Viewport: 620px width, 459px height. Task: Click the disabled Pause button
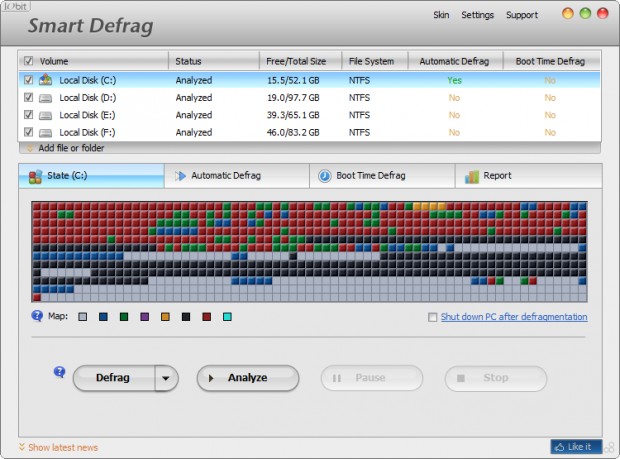tap(372, 378)
